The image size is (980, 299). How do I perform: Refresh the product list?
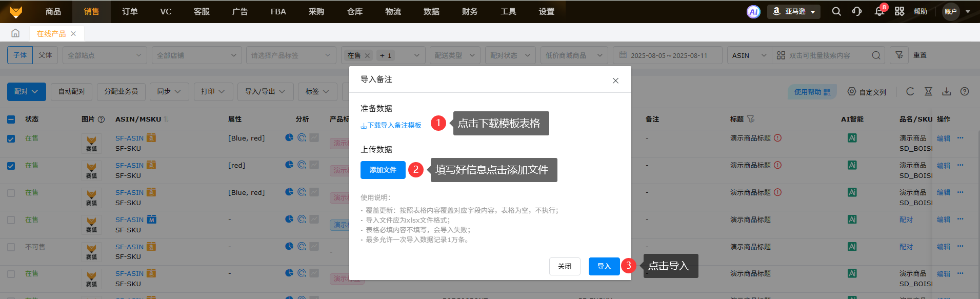910,91
